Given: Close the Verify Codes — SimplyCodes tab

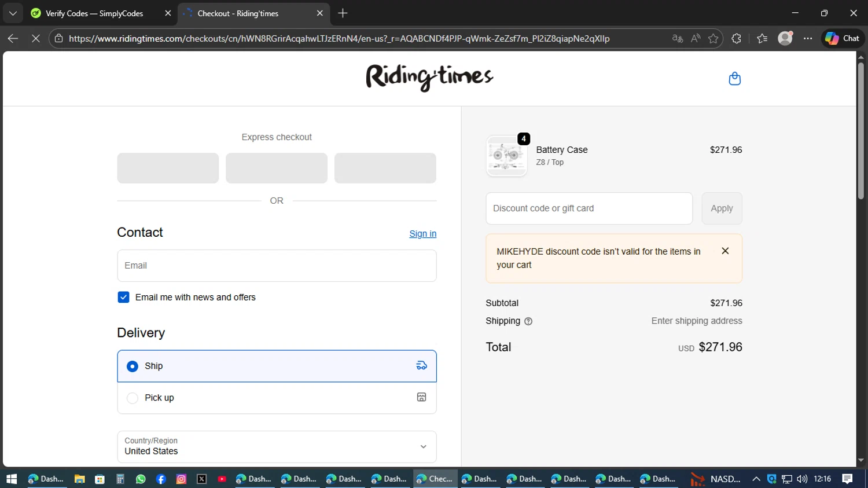Looking at the screenshot, I should (168, 13).
